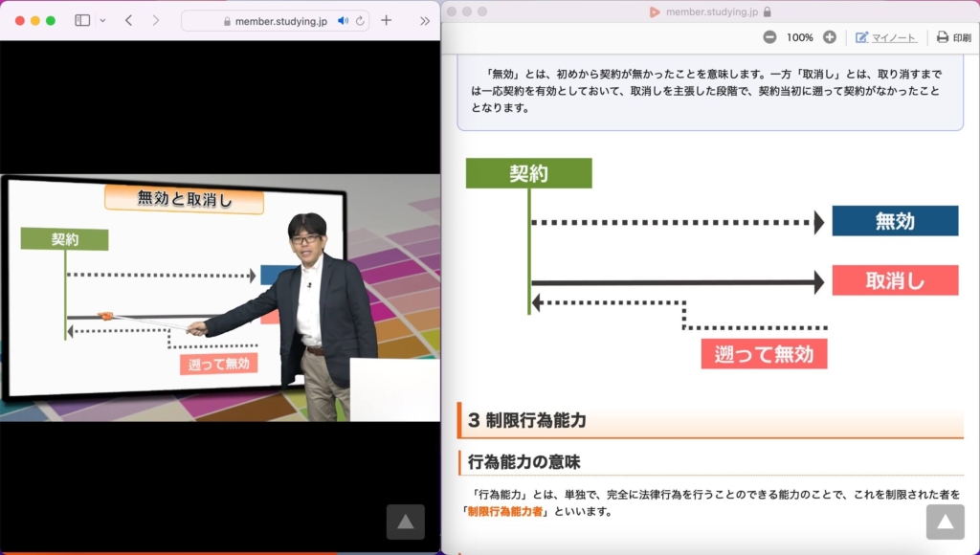Jump to top arrow in text window
Screen dimensions: 980x555
[x=945, y=522]
